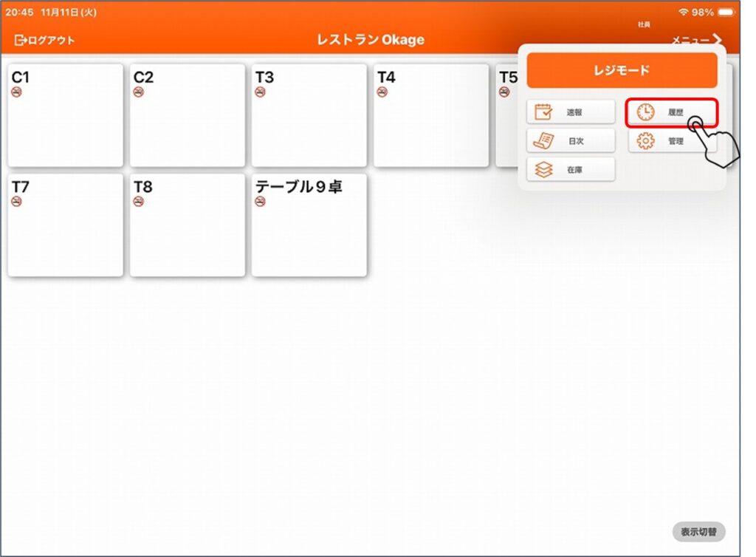Open table T7
The image size is (756, 557).
tap(66, 225)
